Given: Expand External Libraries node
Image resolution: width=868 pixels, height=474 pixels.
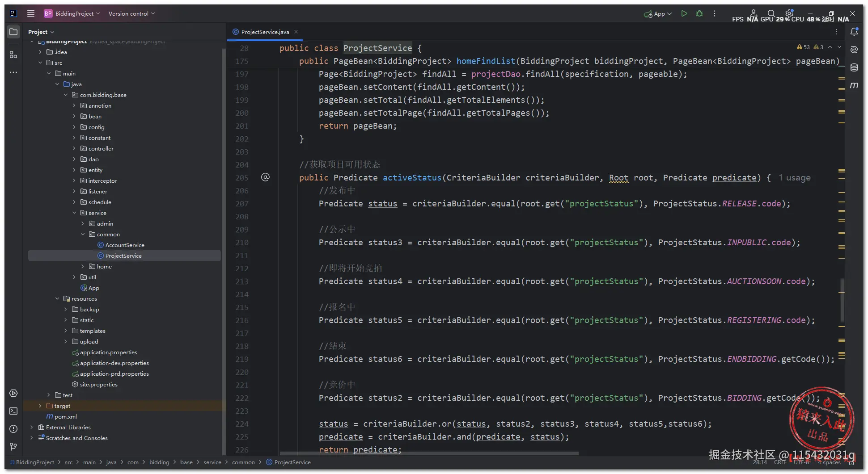Looking at the screenshot, I should [x=32, y=427].
